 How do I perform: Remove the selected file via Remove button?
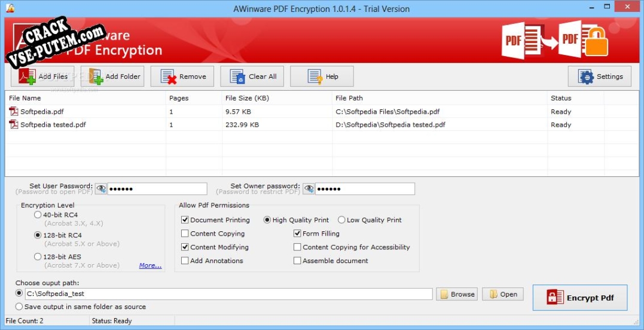[182, 77]
